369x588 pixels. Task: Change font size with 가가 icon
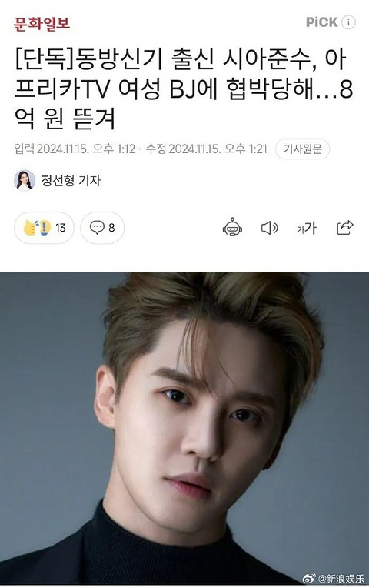click(x=307, y=228)
